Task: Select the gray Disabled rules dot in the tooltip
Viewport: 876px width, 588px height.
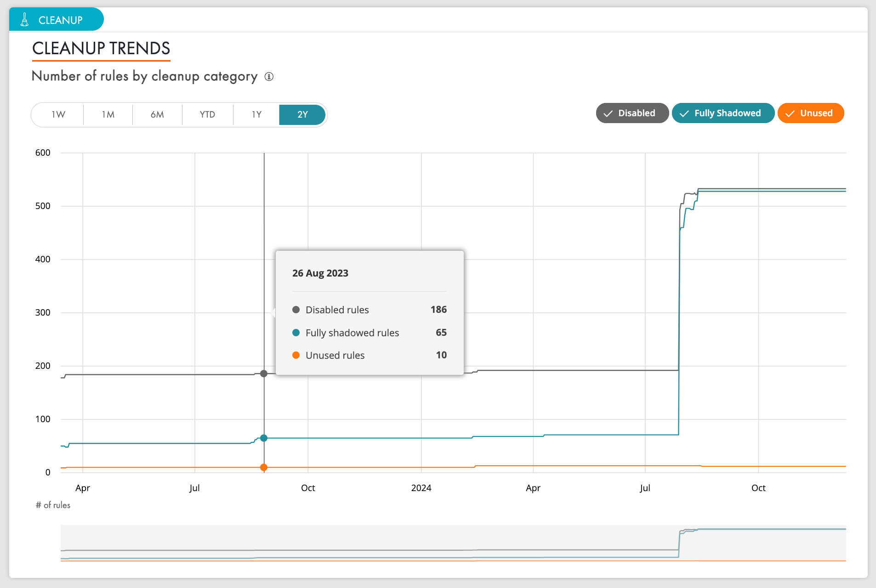Action: coord(296,310)
